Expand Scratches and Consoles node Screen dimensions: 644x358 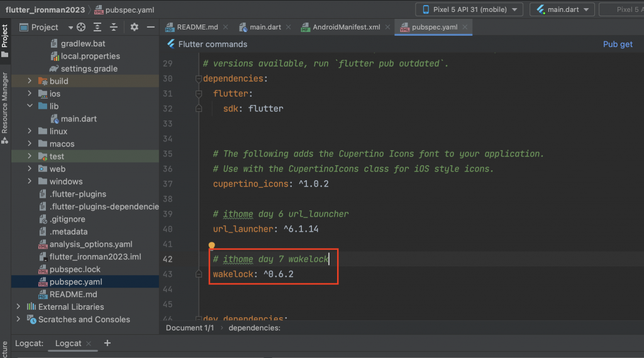[18, 319]
